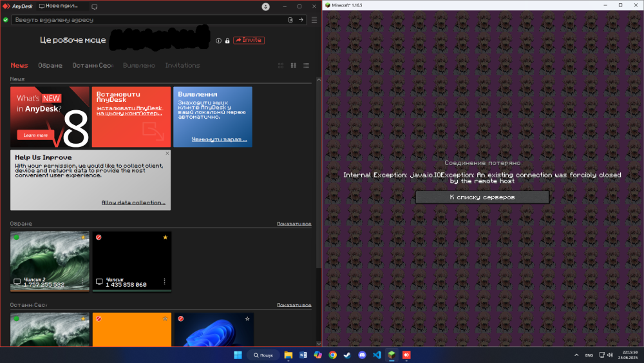Click Minecraft icon in taskbar

click(392, 355)
